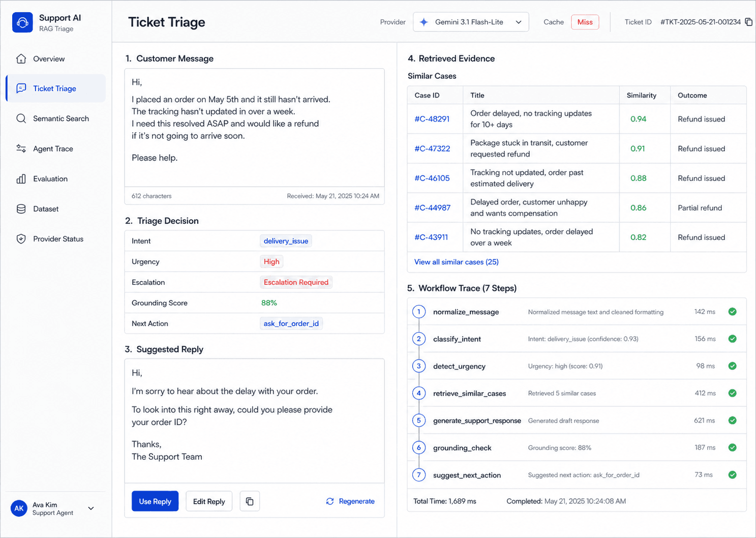Screen dimensions: 756x538
Task: Click inside the customer message text box
Action: (254, 128)
